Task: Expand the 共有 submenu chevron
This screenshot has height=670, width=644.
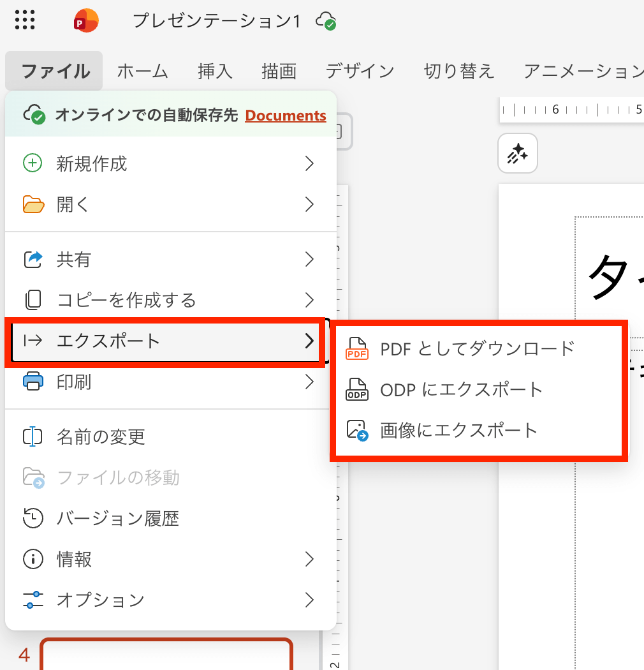Action: (309, 259)
